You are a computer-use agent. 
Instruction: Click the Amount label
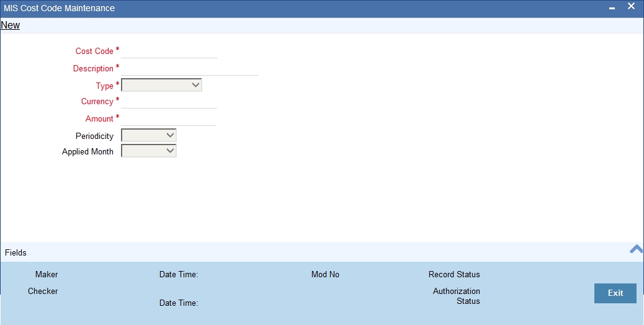pos(99,118)
